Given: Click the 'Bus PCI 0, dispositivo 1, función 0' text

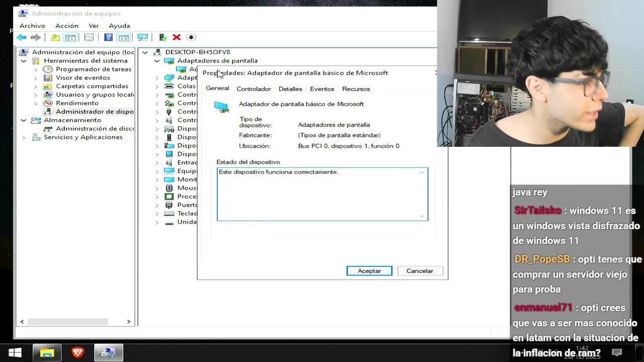Looking at the screenshot, I should pyautogui.click(x=348, y=146).
